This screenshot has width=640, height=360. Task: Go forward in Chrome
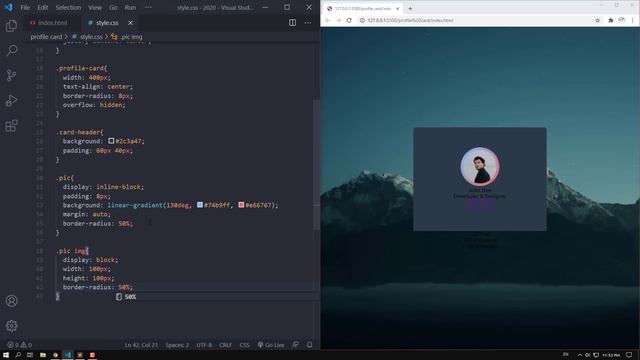pyautogui.click(x=338, y=20)
